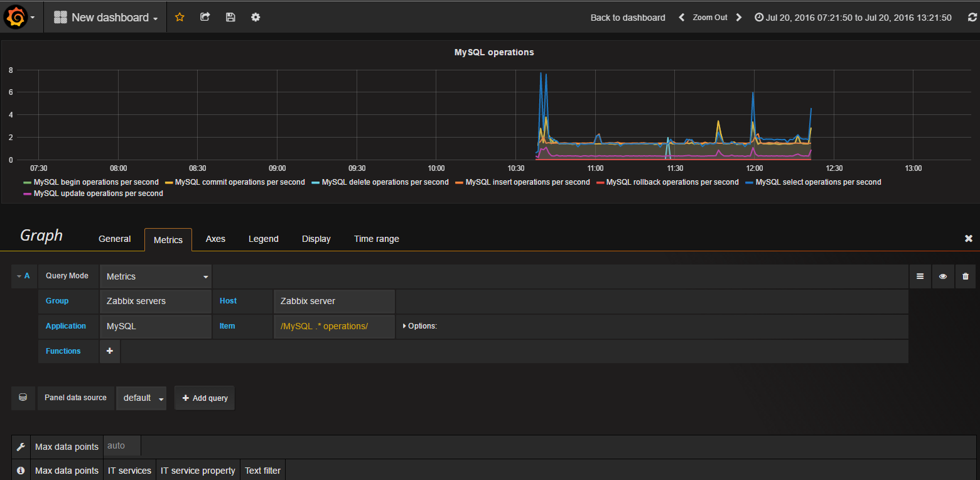Click the Max data points auto field
Screen dimensions: 980x480
pyautogui.click(x=122, y=446)
